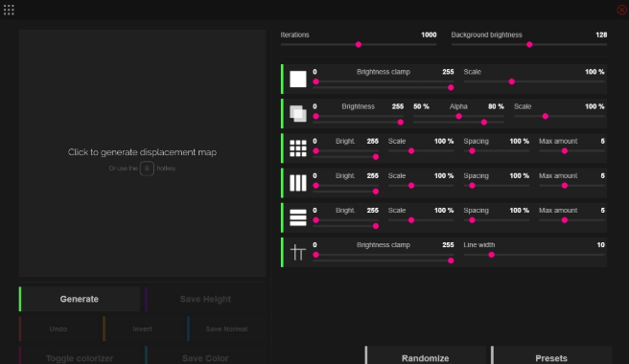Click preview area to generate displacement map
The image size is (629, 364).
click(x=143, y=153)
